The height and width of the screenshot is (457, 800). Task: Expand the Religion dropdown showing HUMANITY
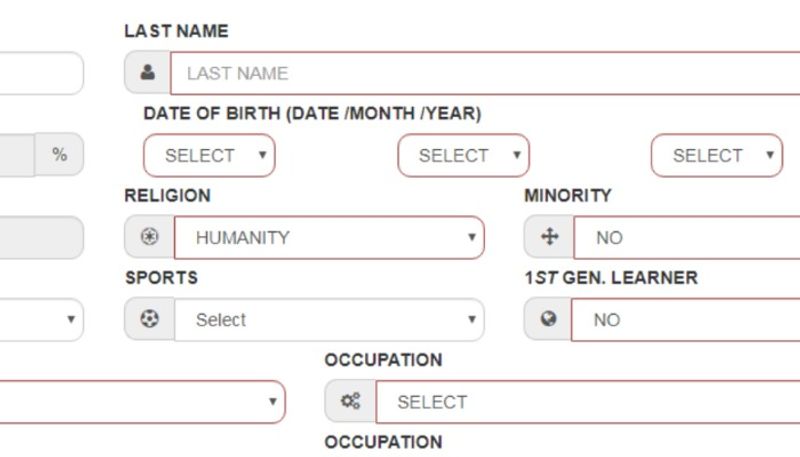(329, 238)
